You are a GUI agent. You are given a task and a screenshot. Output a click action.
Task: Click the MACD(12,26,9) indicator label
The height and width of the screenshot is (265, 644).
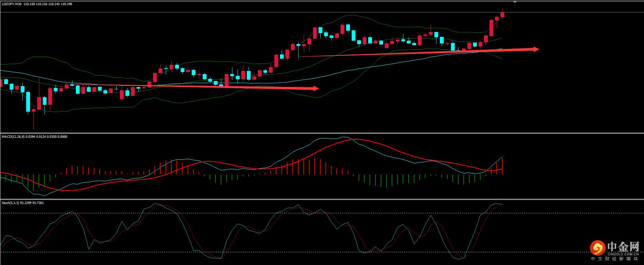pos(13,137)
